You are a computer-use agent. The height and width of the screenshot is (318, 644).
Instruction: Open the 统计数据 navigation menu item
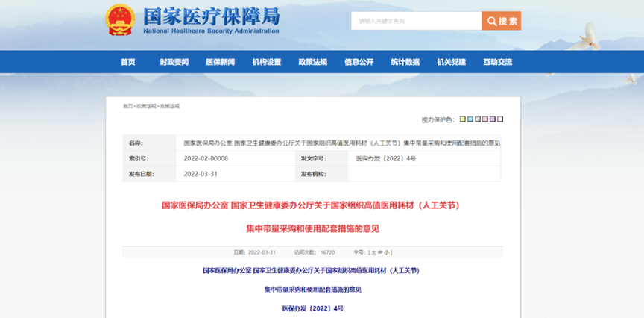click(x=405, y=62)
